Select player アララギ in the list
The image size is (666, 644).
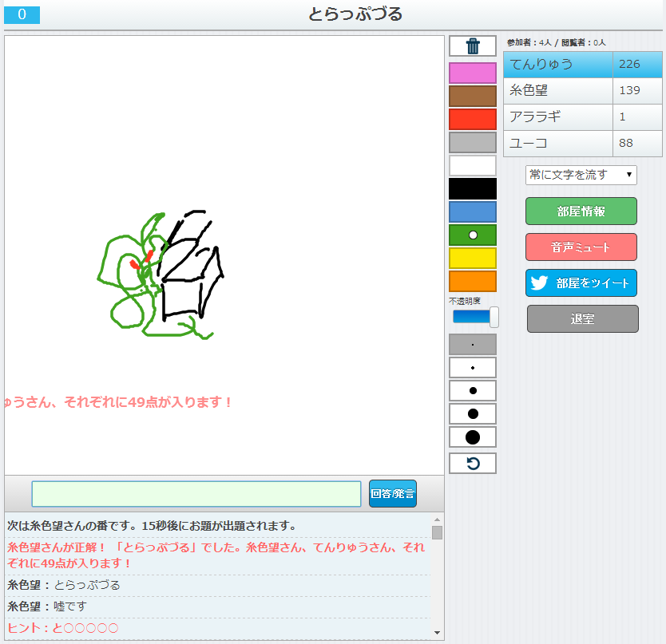(558, 117)
